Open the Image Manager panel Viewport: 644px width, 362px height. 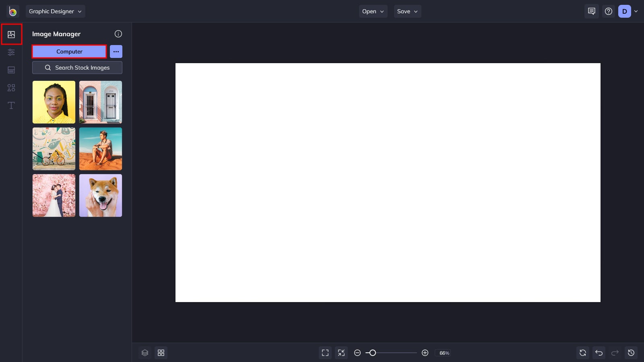click(x=11, y=34)
